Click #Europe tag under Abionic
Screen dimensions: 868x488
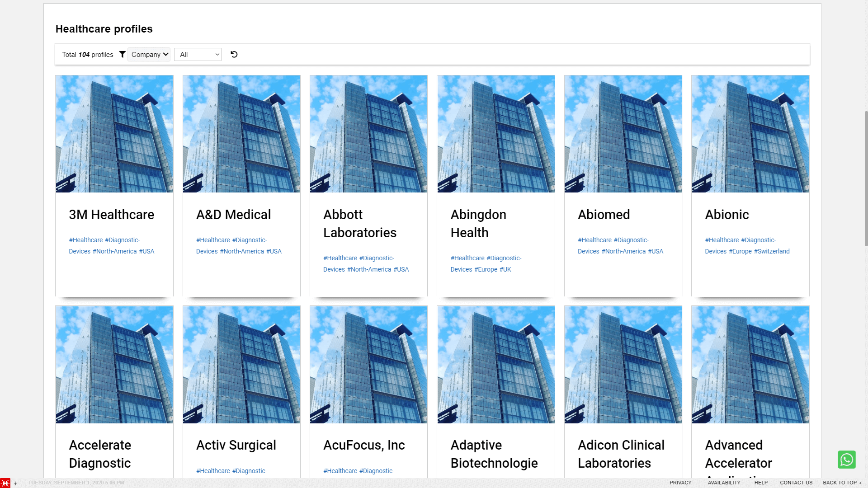740,251
